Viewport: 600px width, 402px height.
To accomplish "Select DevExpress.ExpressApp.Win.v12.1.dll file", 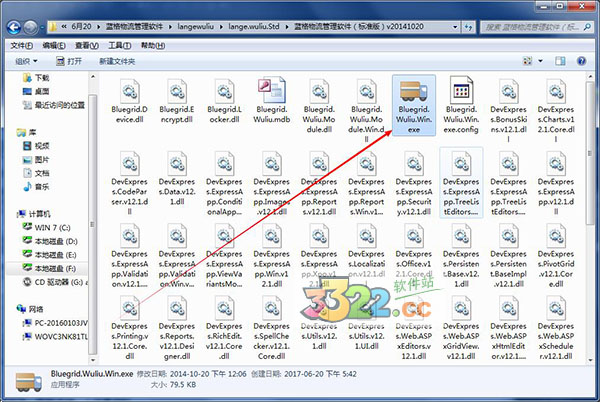I will (272, 256).
